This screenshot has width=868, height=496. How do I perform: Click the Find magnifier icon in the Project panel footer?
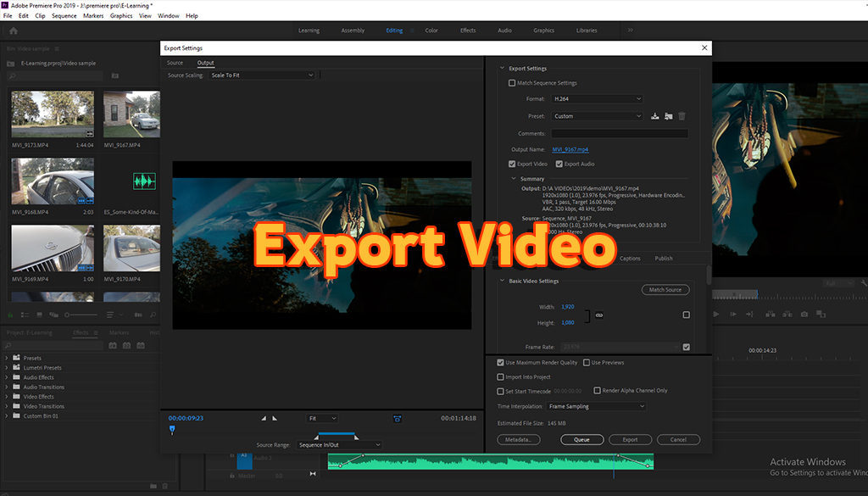(153, 315)
